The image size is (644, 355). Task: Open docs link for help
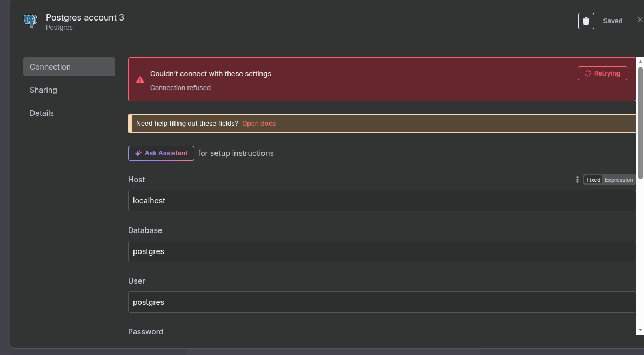coord(259,124)
